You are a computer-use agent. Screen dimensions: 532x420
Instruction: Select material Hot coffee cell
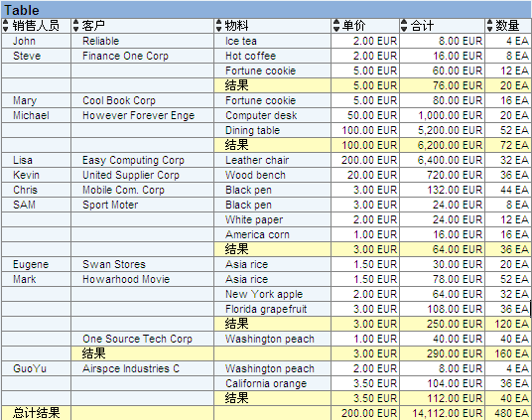coord(272,56)
